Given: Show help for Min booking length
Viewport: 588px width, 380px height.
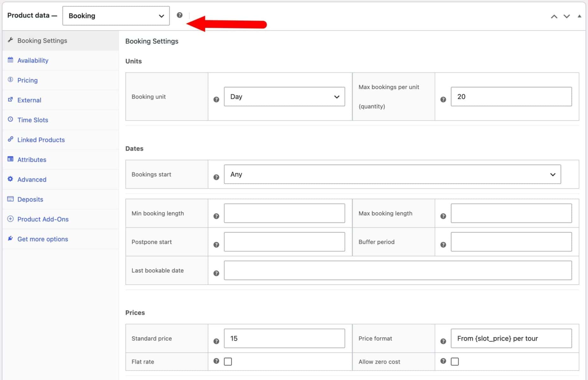Looking at the screenshot, I should [216, 216].
